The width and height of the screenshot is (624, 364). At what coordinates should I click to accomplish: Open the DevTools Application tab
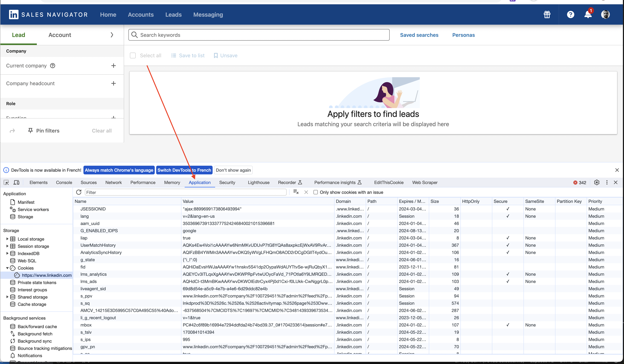click(200, 182)
